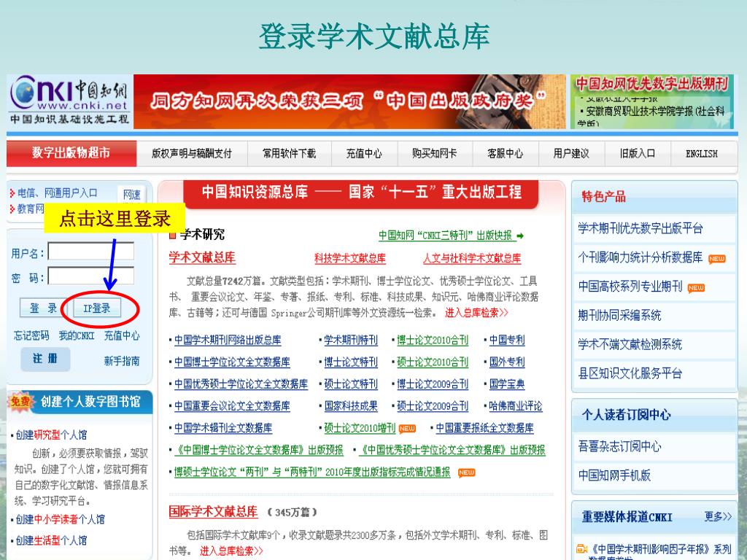Click the 免费 badge icon

point(20,402)
